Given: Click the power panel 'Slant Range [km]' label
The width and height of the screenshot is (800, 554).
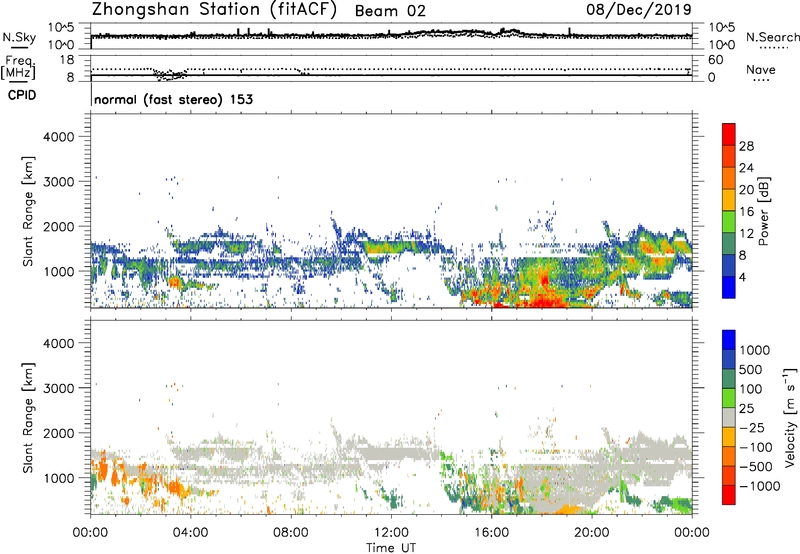Looking at the screenshot, I should point(28,211).
